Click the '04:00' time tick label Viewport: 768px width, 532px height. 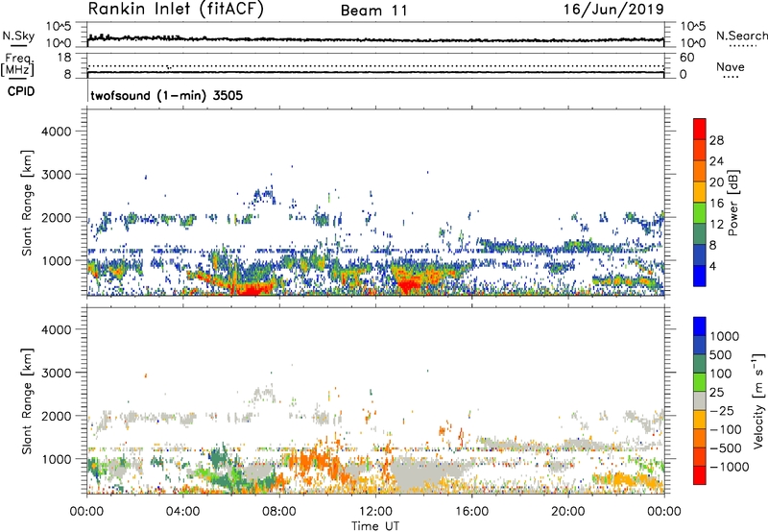tap(182, 512)
